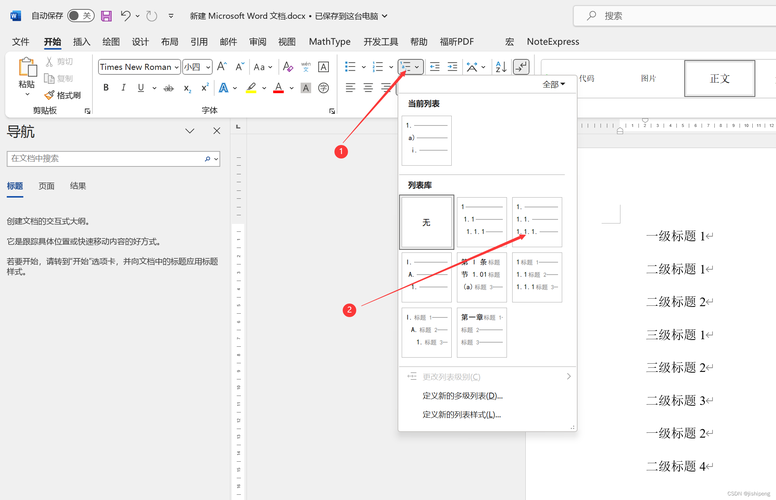Switch to 页面 tab in navigation pane
Viewport: 776px width, 500px height.
pyautogui.click(x=46, y=186)
